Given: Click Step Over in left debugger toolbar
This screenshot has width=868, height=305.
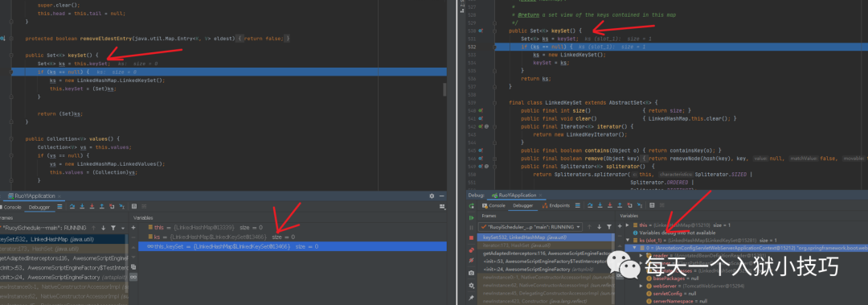Looking at the screenshot, I should (x=72, y=206).
